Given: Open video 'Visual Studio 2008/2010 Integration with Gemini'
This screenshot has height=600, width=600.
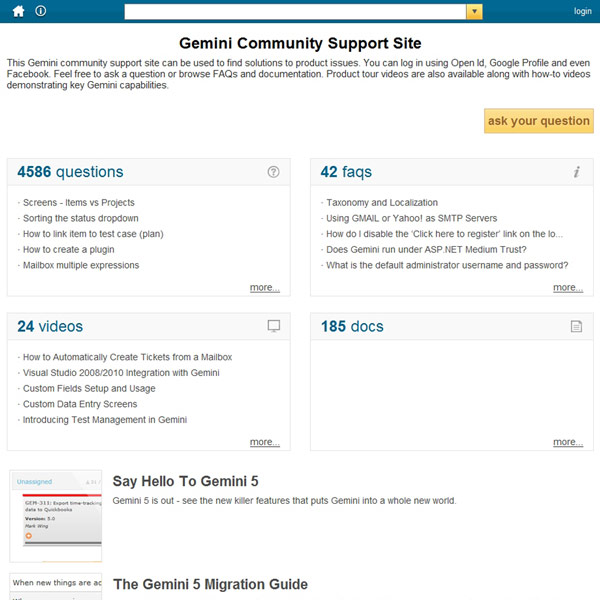Looking at the screenshot, I should point(121,373).
